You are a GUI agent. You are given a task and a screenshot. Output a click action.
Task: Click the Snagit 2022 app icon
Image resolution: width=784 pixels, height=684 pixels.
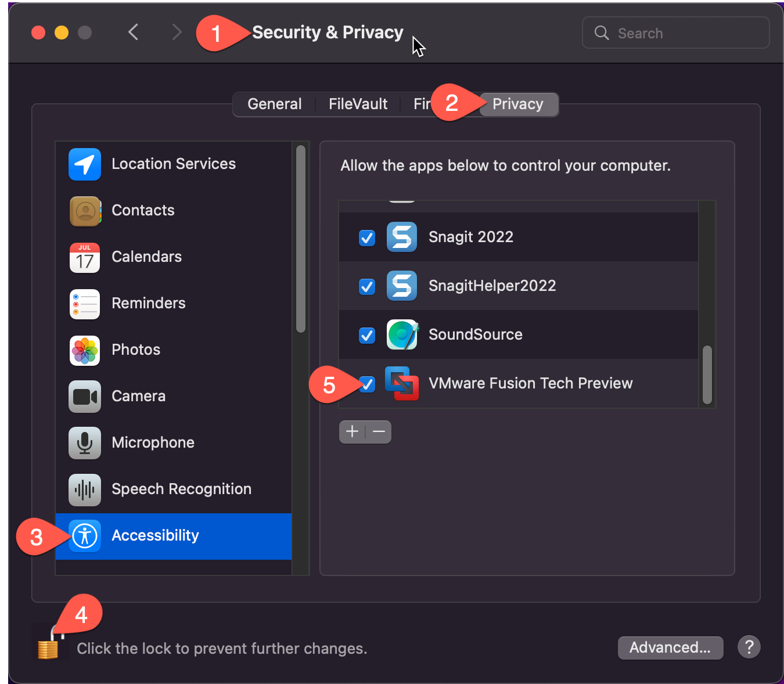tap(402, 237)
